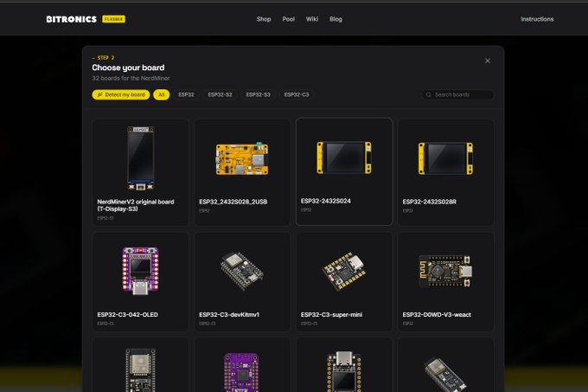Click the ESP32-2432S028R label
The width and height of the screenshot is (588, 392).
[x=430, y=202]
